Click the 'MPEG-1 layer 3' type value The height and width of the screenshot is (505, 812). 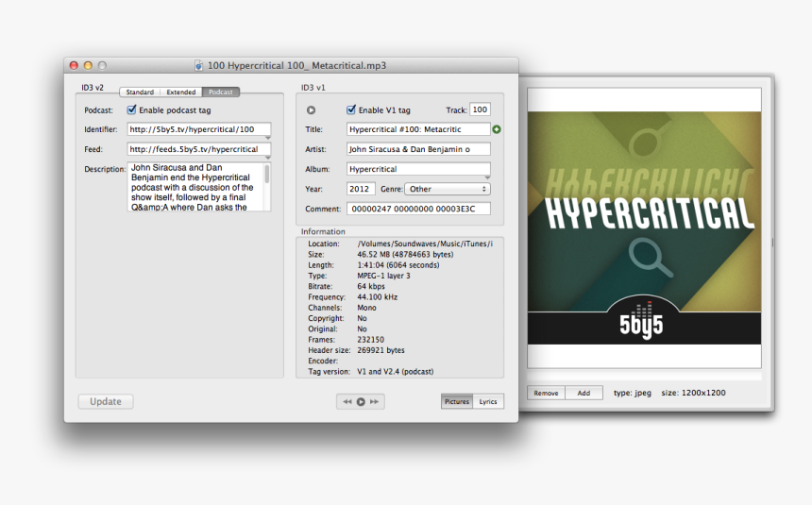383,276
